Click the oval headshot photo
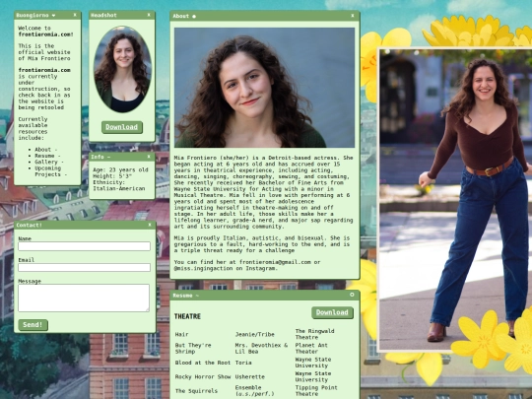The image size is (532, 399). point(122,69)
